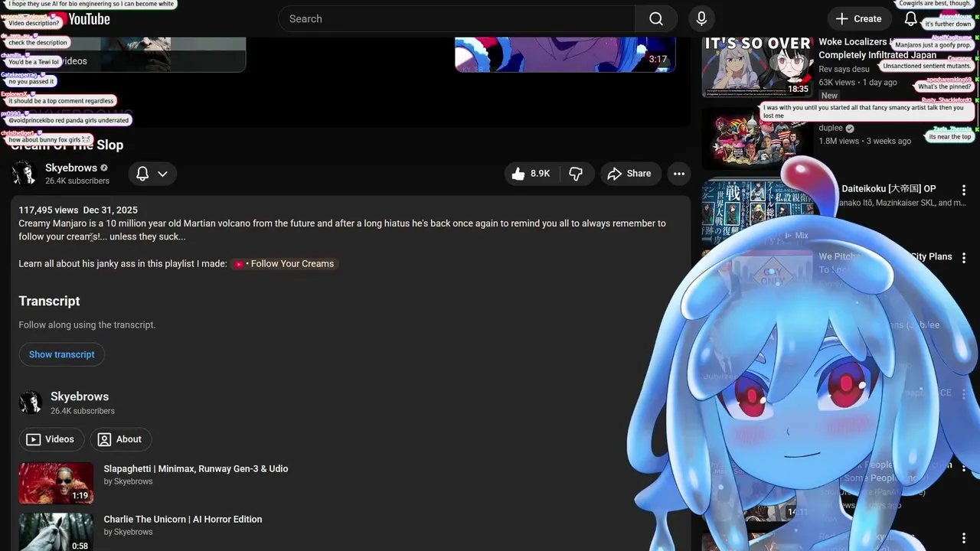Open the more actions ellipsis menu
Viewport: 980px width, 551px height.
click(679, 174)
